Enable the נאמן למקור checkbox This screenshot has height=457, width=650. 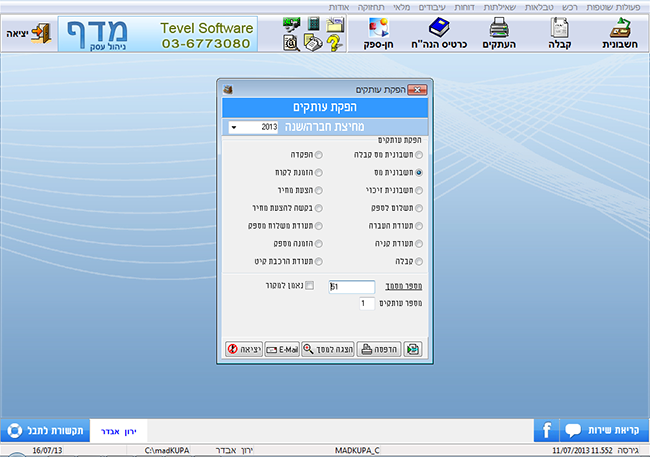pos(309,286)
